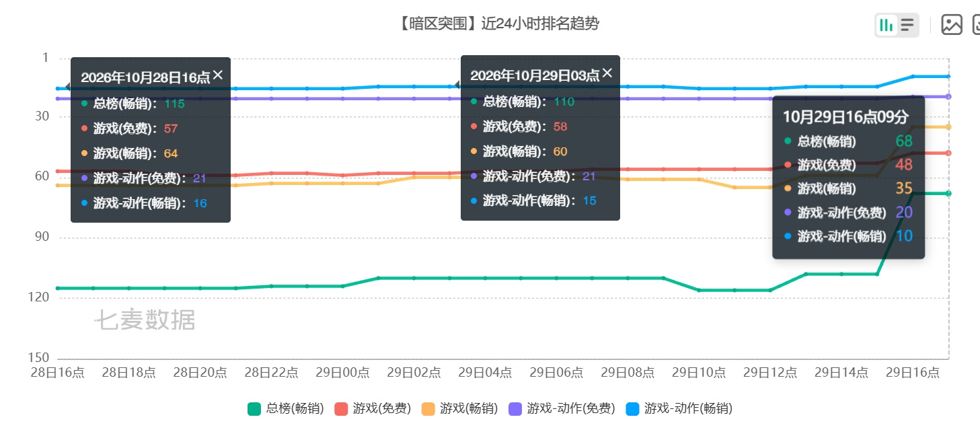Select the 游戏(畅销) value 64 in the tooltip
Image resolution: width=980 pixels, height=442 pixels.
coord(171,153)
